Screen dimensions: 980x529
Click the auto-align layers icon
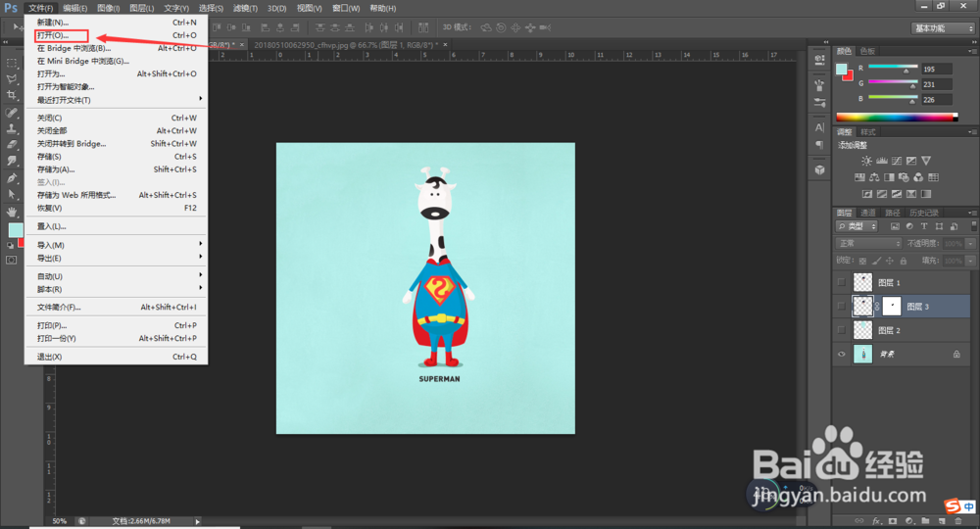pyautogui.click(x=423, y=27)
